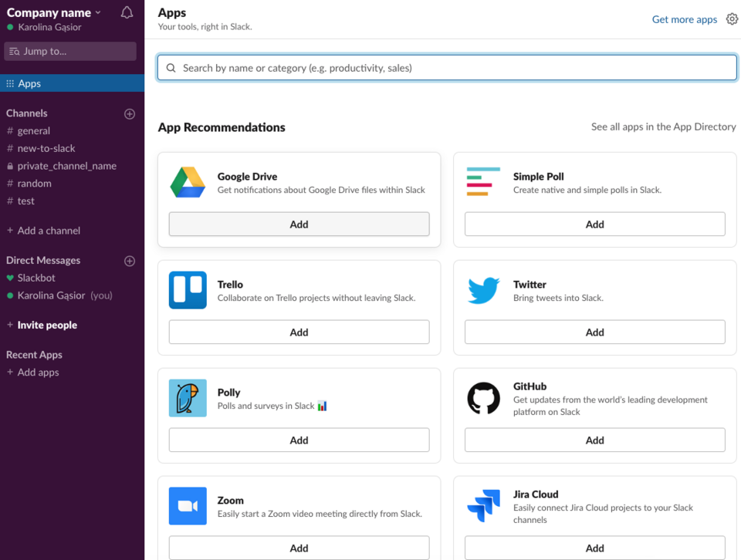Add the Trello app
Viewport: 741px width, 560px height.
click(299, 332)
